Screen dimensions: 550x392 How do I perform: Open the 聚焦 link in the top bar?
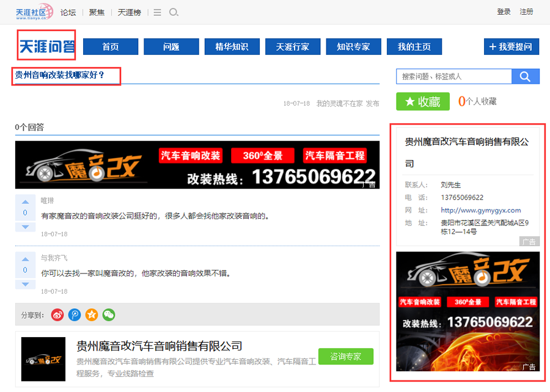(97, 13)
